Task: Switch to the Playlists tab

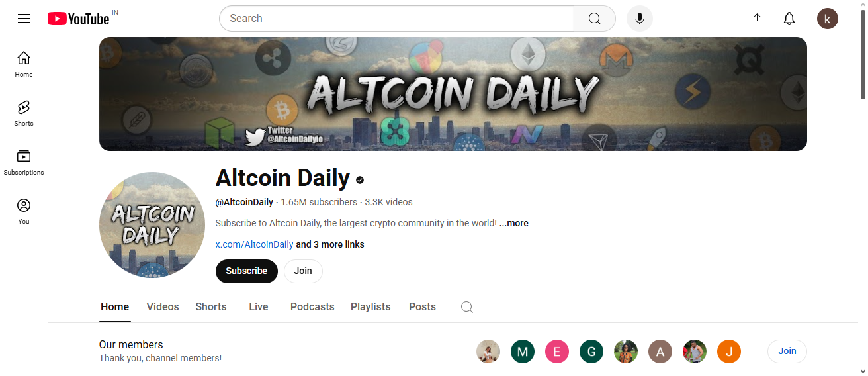Action: [x=370, y=307]
